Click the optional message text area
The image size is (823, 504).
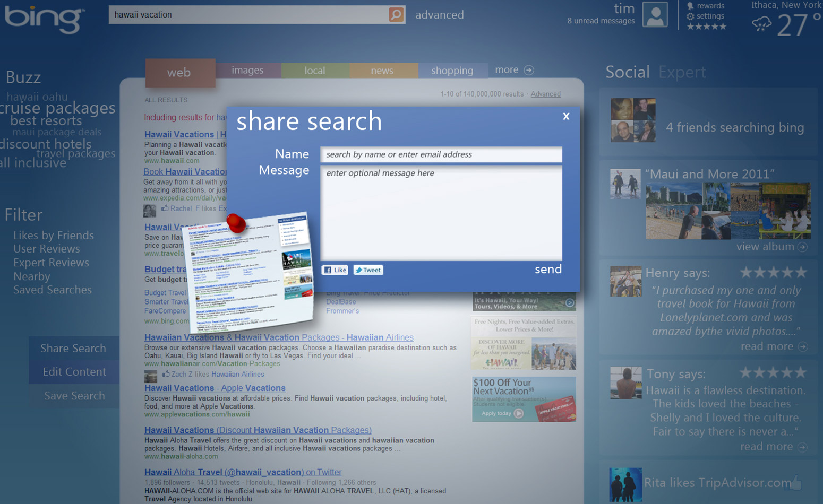[x=441, y=213]
